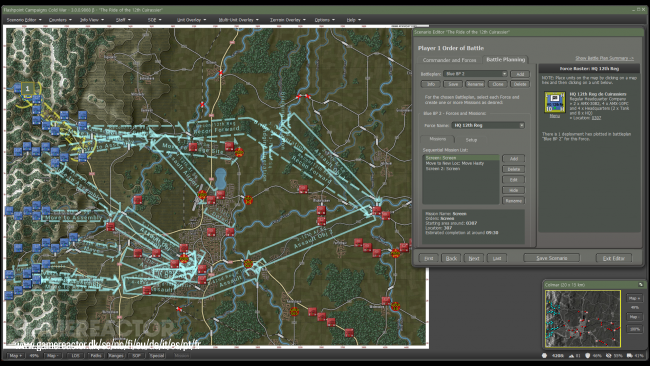Screen dimensions: 650x366
Task: Open the Info View dropdown menu
Action: pyautogui.click(x=92, y=20)
